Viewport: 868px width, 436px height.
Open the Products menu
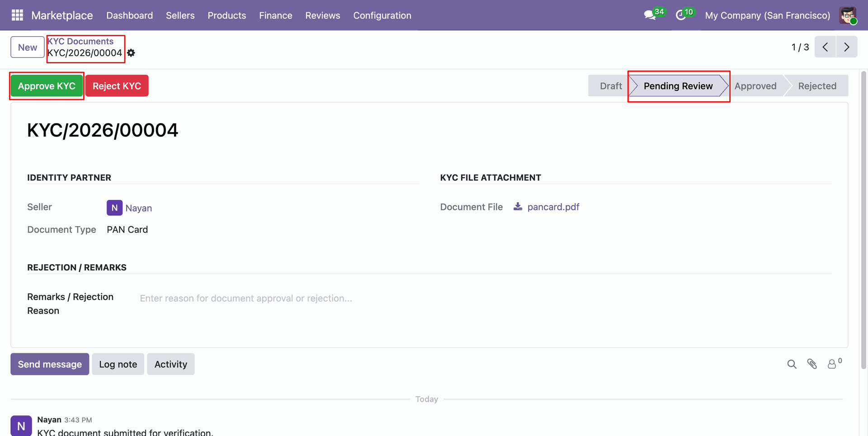pyautogui.click(x=227, y=15)
